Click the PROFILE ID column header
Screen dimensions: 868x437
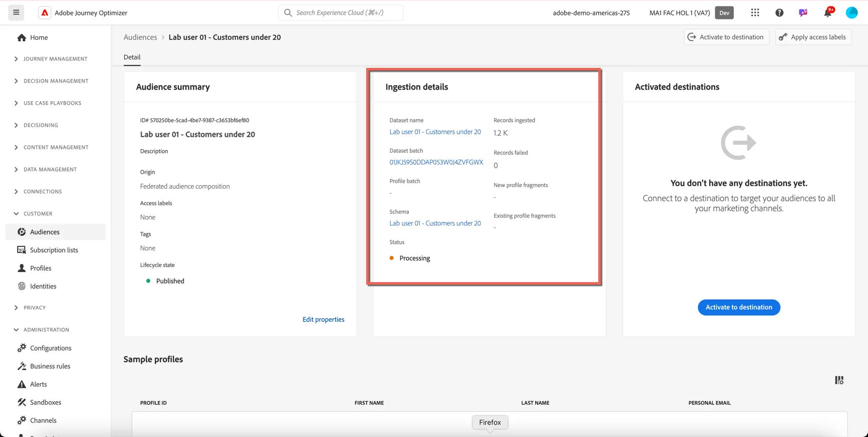click(x=153, y=403)
